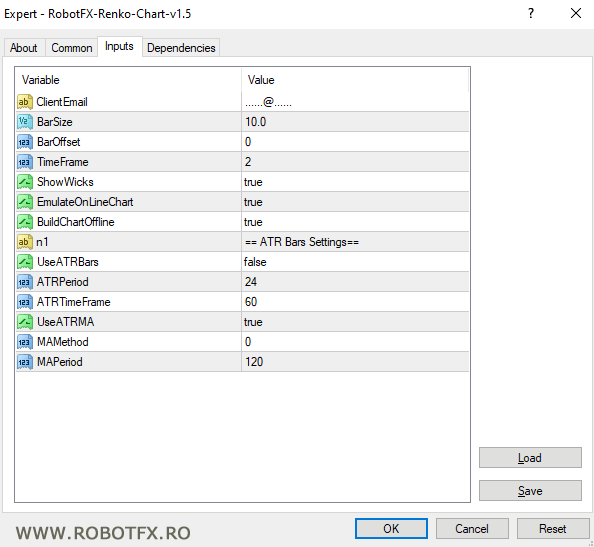Click the '== ATR Bars Settings==' value
594x547 pixels.
[x=302, y=242]
